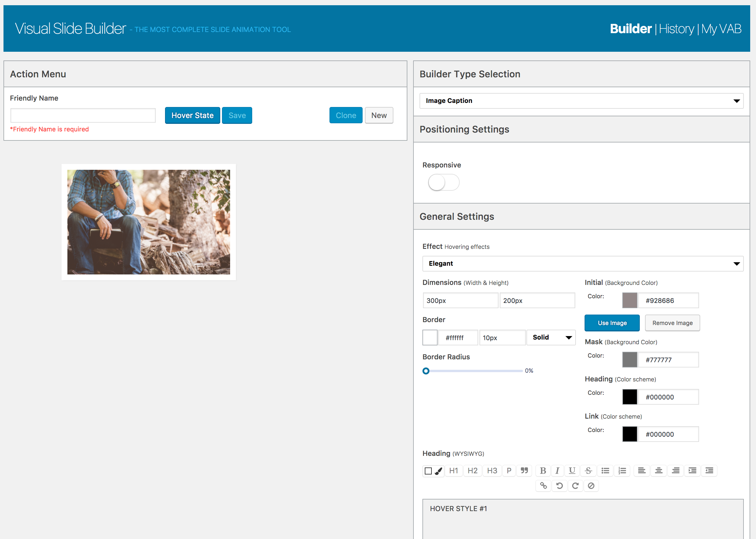Insert a link with chain icon
This screenshot has width=756, height=539.
click(x=543, y=486)
